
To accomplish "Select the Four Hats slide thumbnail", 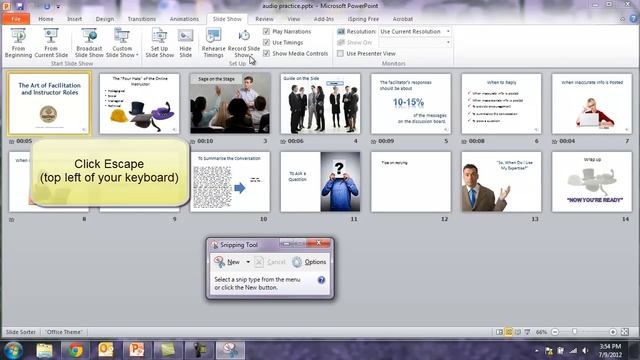I will (139, 104).
